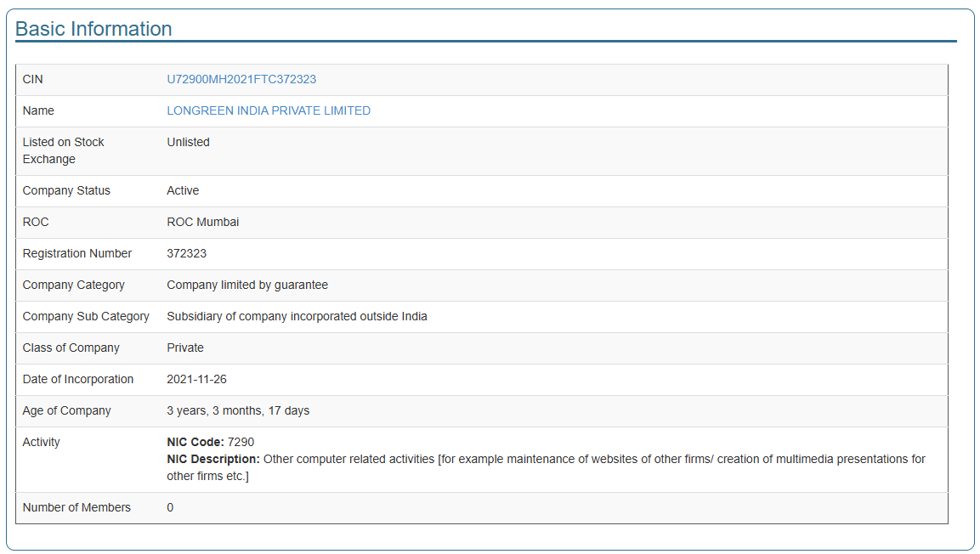Select the Company Sub Category label
The width and height of the screenshot is (980, 554).
(86, 316)
